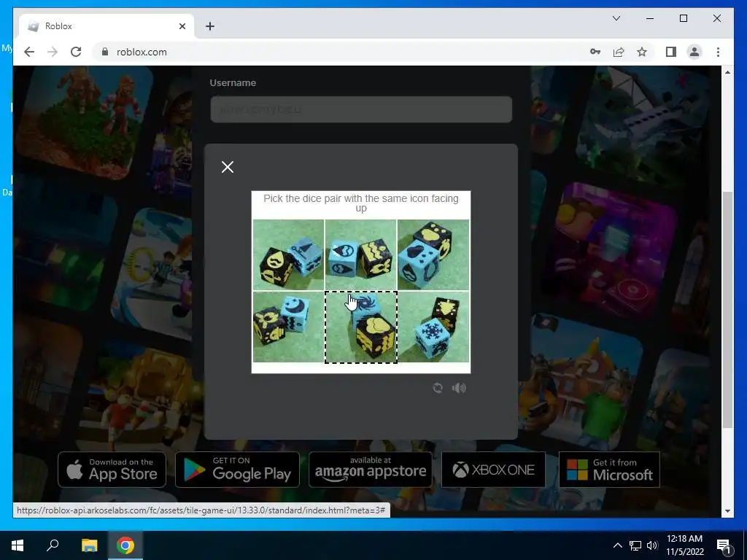Go back with the browser back arrow
This screenshot has height=560, width=747.
coord(29,52)
